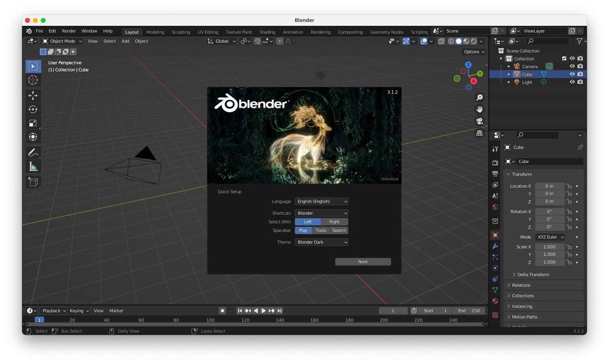Open the Shortcuts dropdown
The height and width of the screenshot is (364, 609).
(322, 213)
